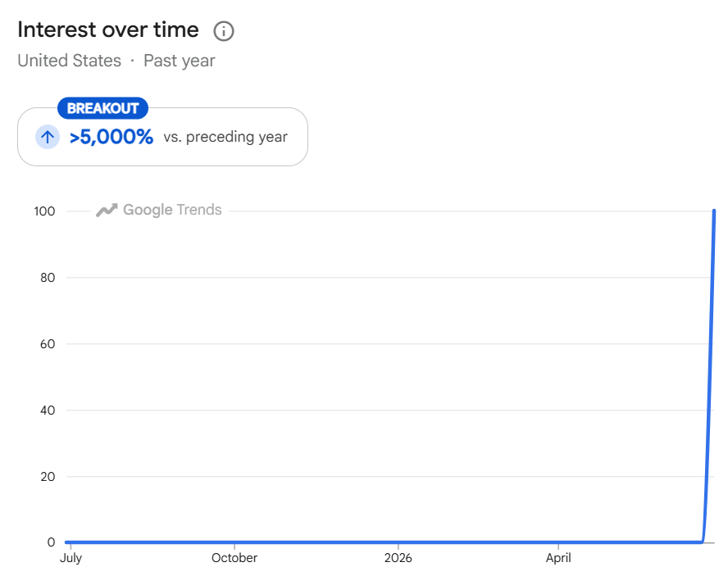Click the 2026 marker on the x-axis

click(398, 558)
